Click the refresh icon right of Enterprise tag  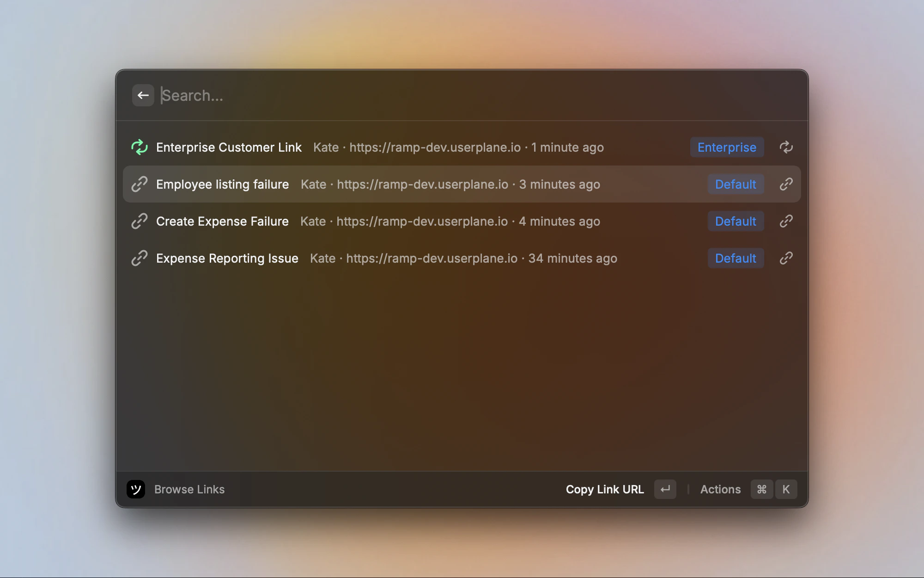click(x=786, y=147)
